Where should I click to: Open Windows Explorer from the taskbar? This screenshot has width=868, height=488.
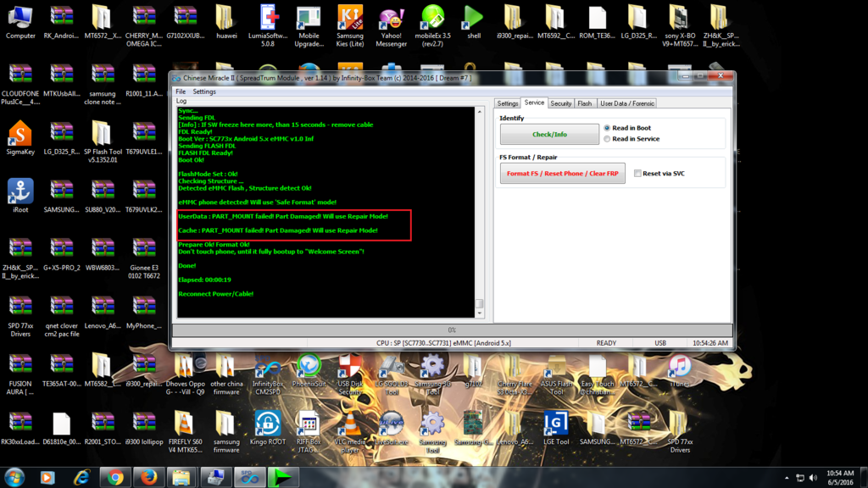[181, 477]
